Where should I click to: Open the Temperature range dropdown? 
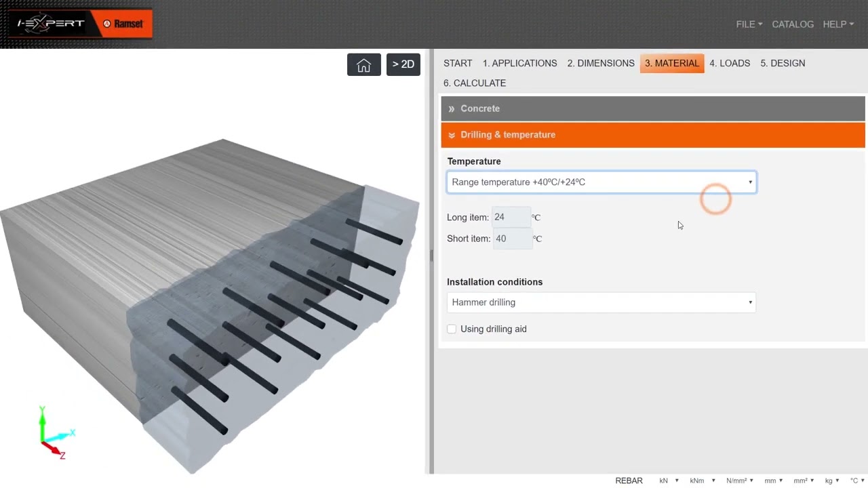pos(601,182)
